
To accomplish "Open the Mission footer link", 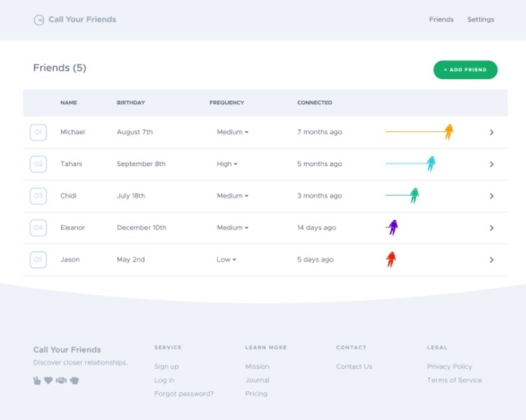I will pyautogui.click(x=257, y=367).
